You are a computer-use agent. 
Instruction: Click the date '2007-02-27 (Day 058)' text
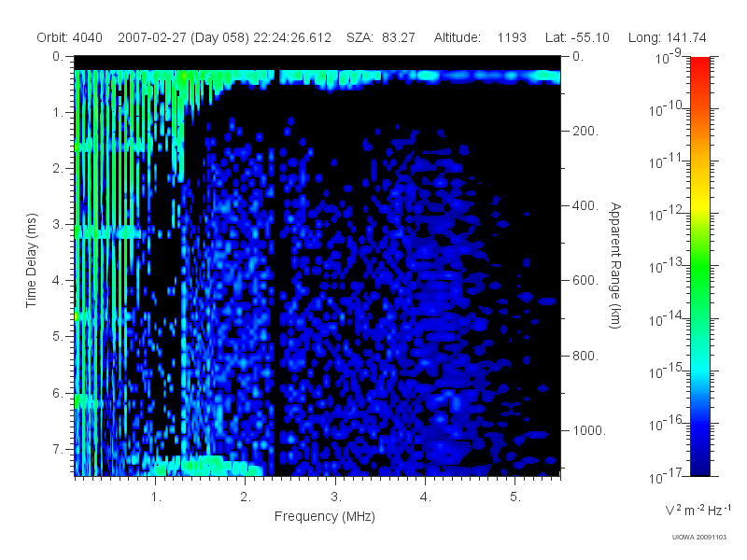[183, 37]
